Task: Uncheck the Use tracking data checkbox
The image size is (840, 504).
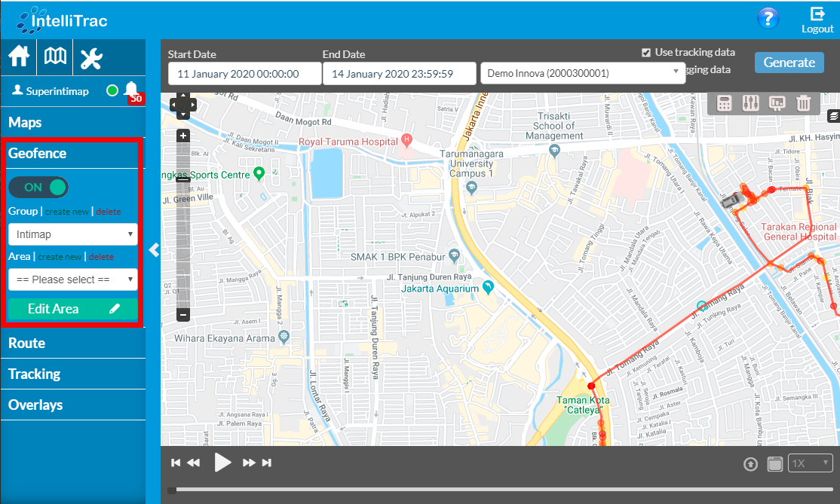Action: click(x=646, y=53)
